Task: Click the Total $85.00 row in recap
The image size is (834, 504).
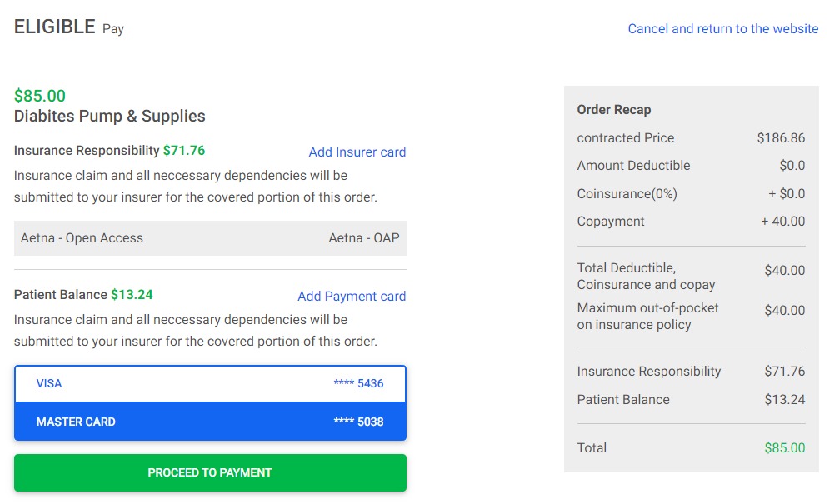Action: [x=691, y=447]
